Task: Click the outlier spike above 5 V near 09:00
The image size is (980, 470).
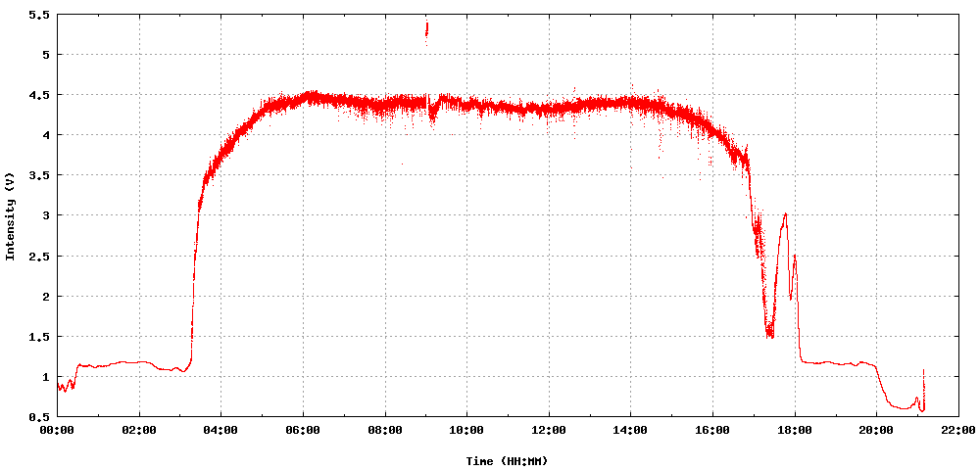Action: click(427, 32)
